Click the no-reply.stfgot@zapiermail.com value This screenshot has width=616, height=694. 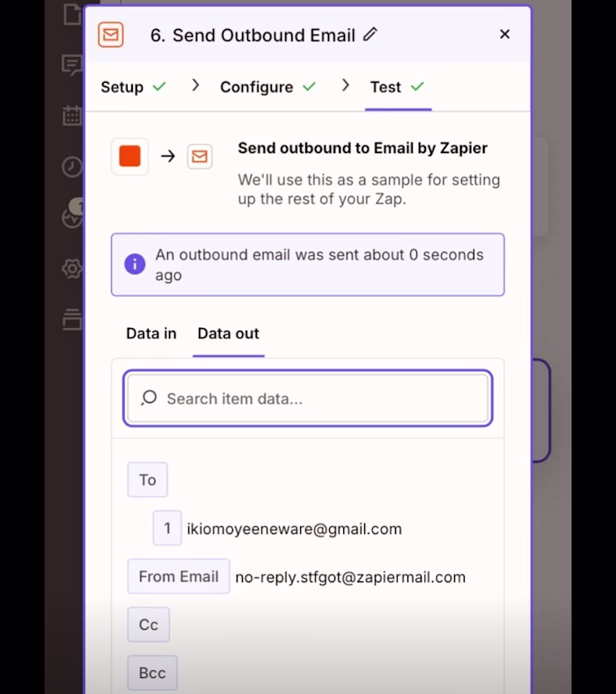click(350, 577)
